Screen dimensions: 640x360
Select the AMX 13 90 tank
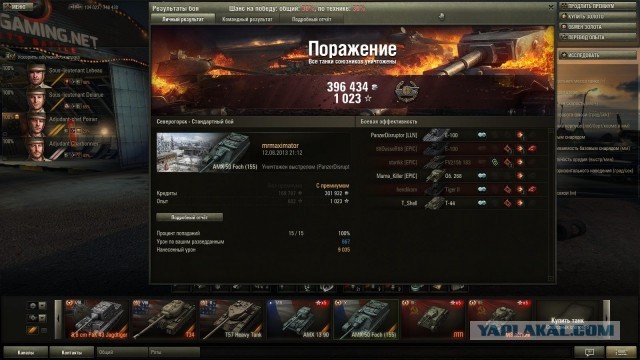pos(298,319)
